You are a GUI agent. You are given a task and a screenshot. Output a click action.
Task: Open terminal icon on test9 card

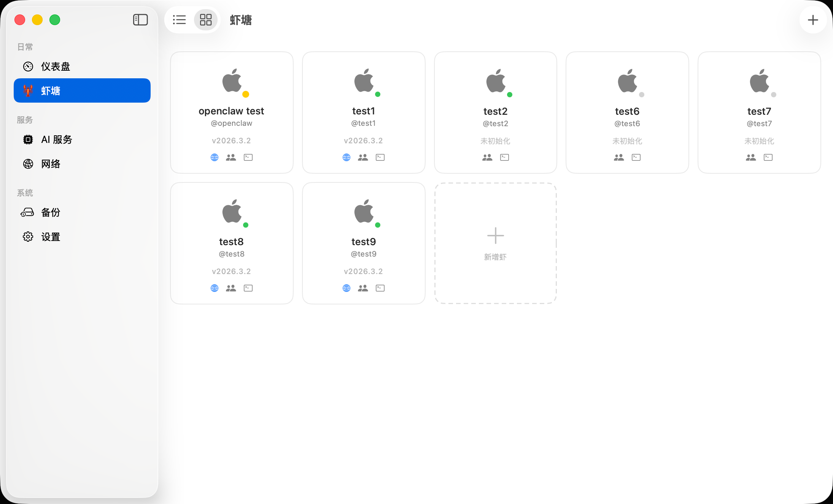[x=380, y=288]
